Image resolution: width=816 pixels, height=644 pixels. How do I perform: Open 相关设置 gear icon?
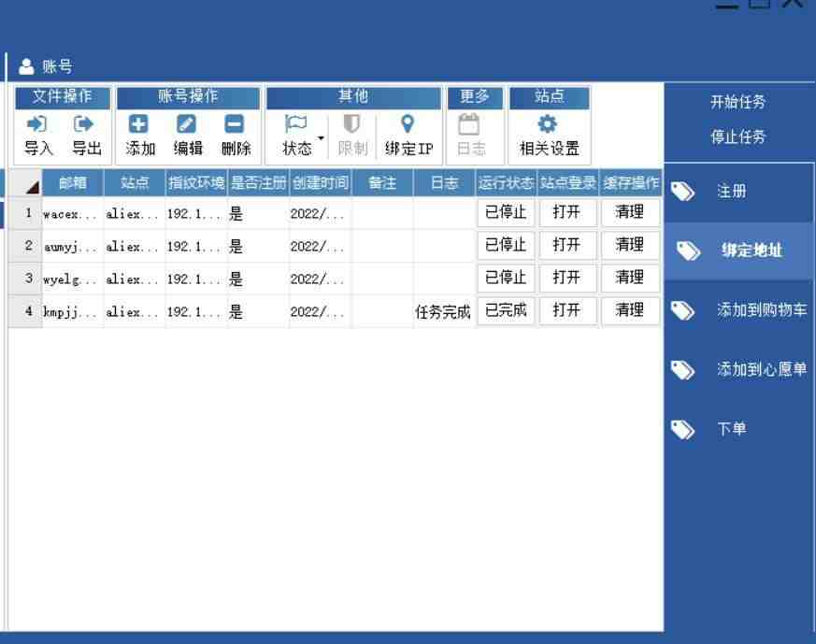(547, 123)
